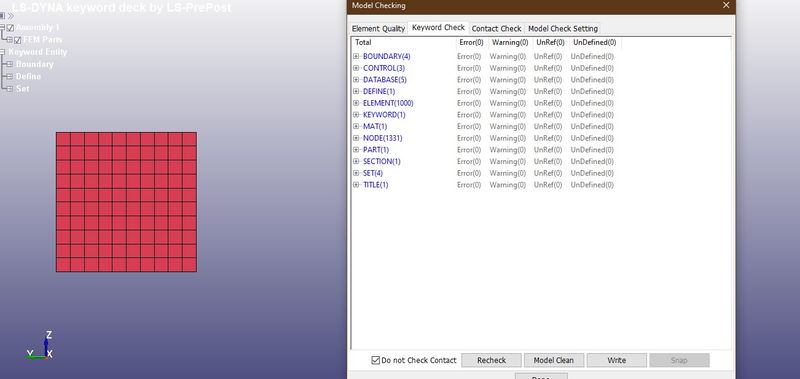
Task: Expand the TITLE(1) keyword group
Action: click(356, 185)
